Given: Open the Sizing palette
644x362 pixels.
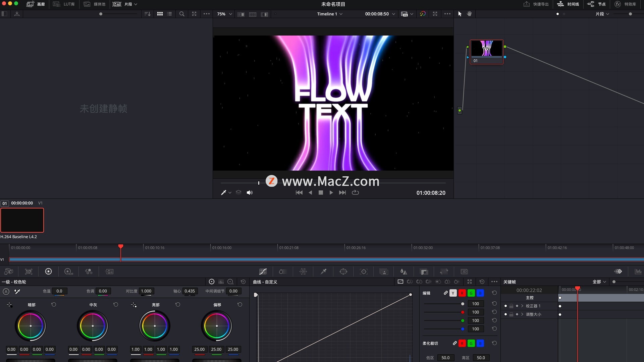Looking at the screenshot, I should coord(444,271).
